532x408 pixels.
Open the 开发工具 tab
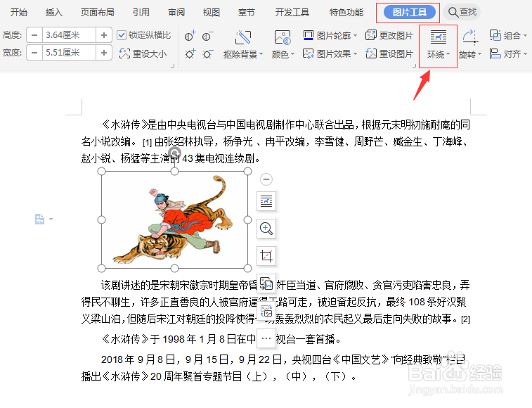click(x=292, y=13)
